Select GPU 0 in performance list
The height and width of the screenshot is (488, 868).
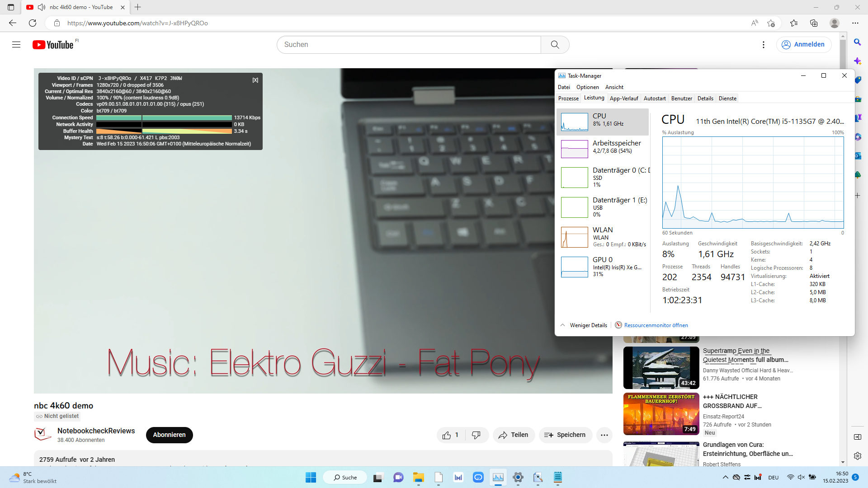pyautogui.click(x=604, y=267)
